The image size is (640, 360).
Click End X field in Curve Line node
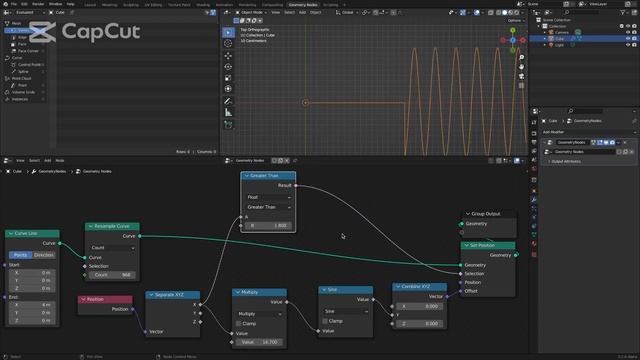32,305
